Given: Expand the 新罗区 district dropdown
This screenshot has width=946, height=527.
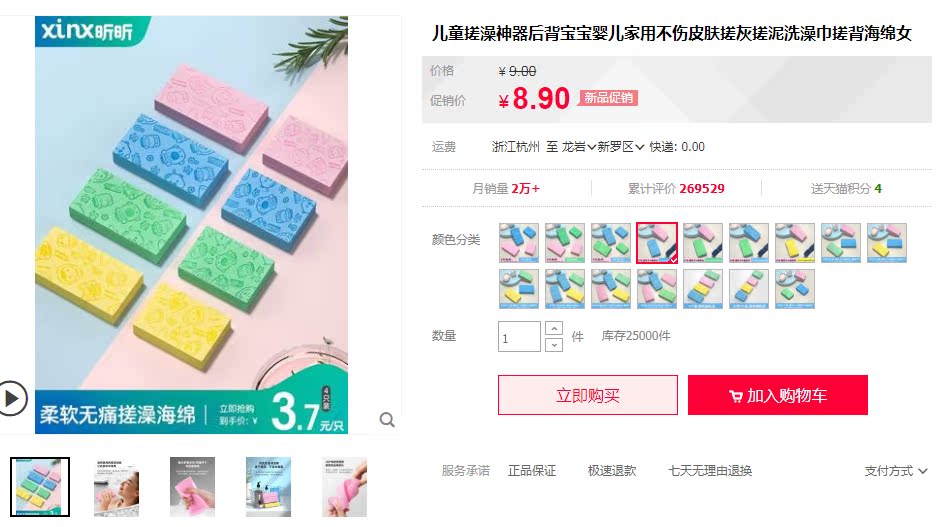Looking at the screenshot, I should [621, 147].
